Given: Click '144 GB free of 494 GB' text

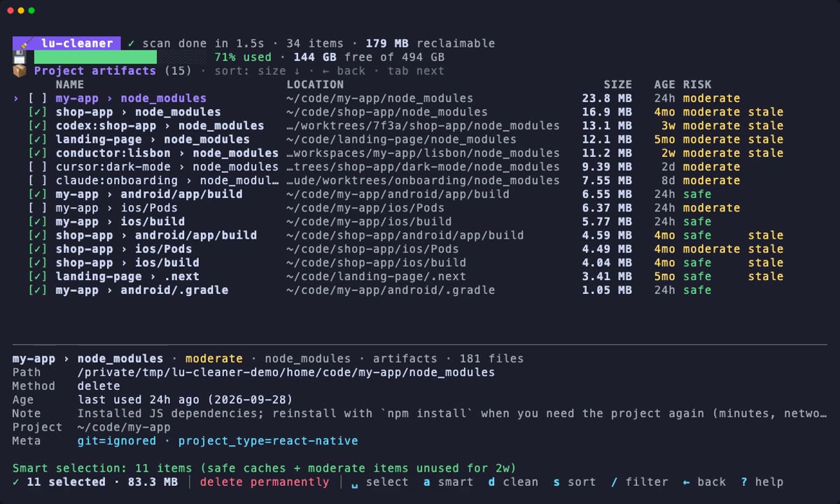Looking at the screenshot, I should click(369, 57).
